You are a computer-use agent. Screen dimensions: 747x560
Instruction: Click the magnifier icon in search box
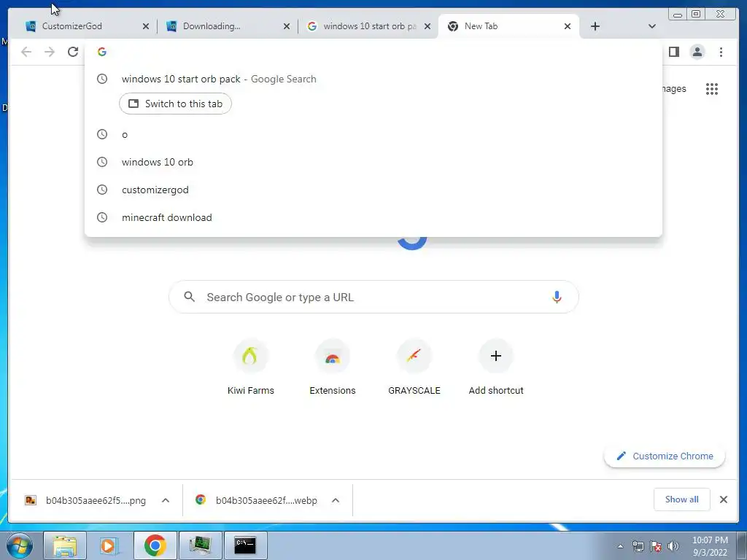point(189,297)
